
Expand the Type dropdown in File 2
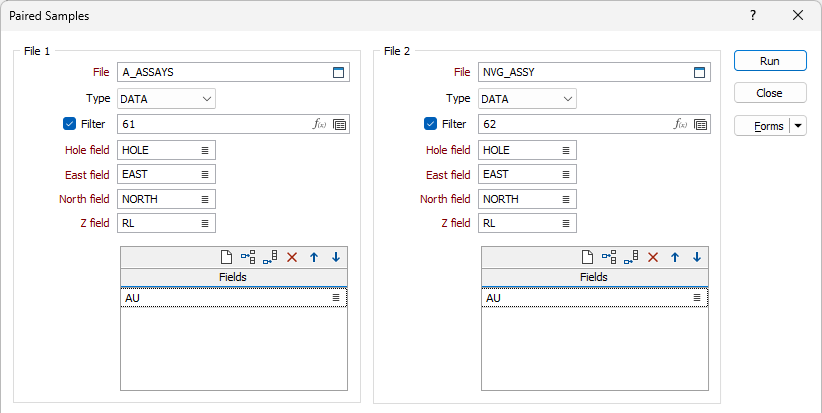click(x=527, y=99)
